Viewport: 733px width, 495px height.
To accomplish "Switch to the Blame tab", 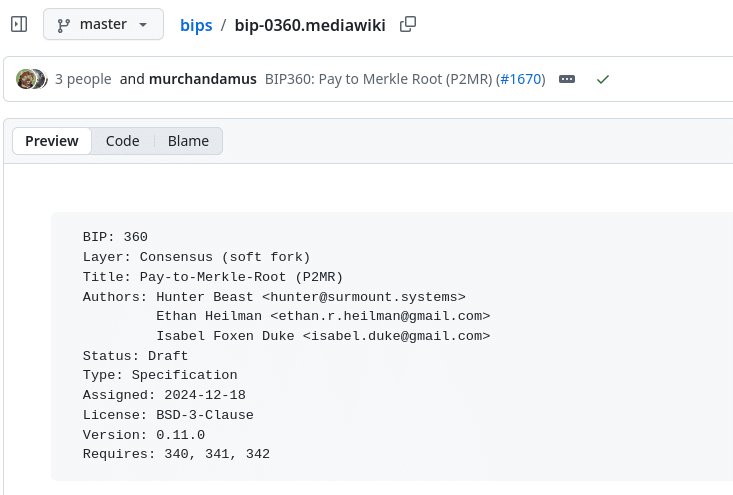I will click(x=188, y=141).
